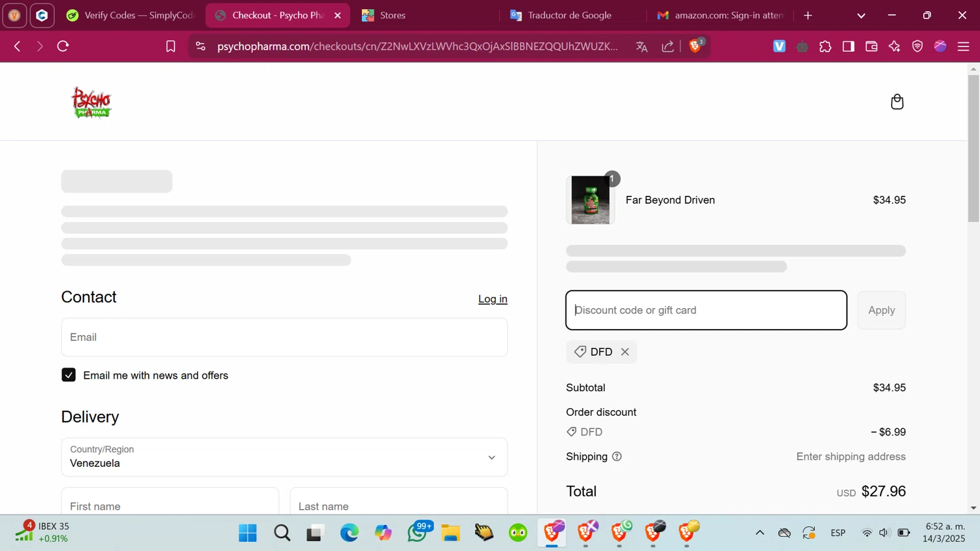980x551 pixels.
Task: Click the Psycho Pharma logo
Action: point(91,102)
